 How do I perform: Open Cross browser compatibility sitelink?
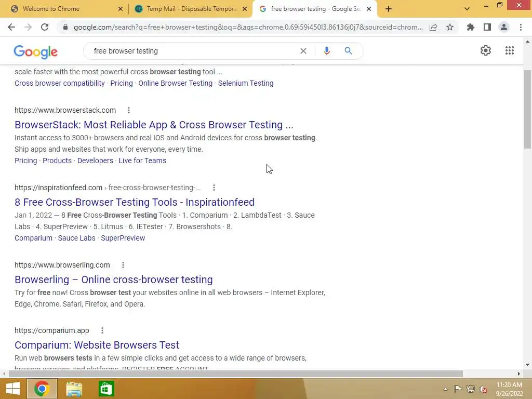click(60, 83)
